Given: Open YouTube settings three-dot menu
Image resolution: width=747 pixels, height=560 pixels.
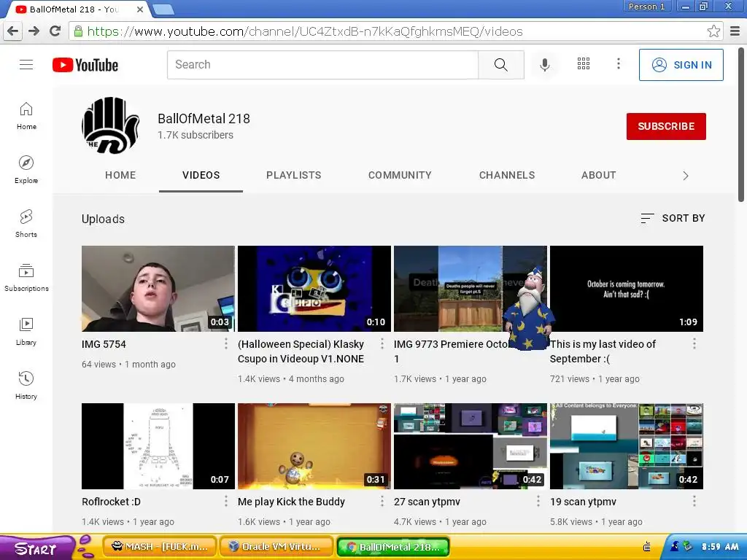Looking at the screenshot, I should click(619, 64).
